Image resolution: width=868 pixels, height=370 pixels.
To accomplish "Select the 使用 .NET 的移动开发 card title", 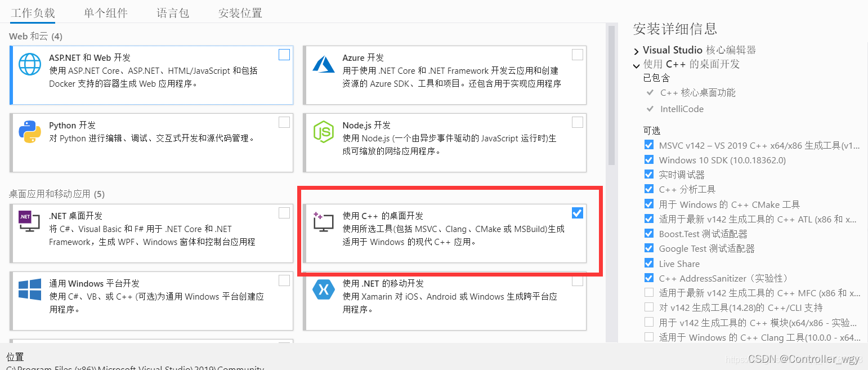I will tap(383, 283).
